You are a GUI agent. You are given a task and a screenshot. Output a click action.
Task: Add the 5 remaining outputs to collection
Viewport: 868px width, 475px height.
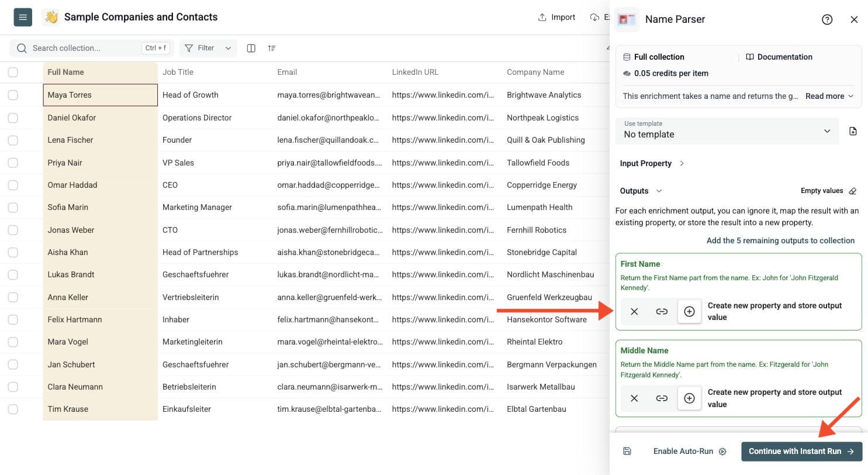point(780,240)
